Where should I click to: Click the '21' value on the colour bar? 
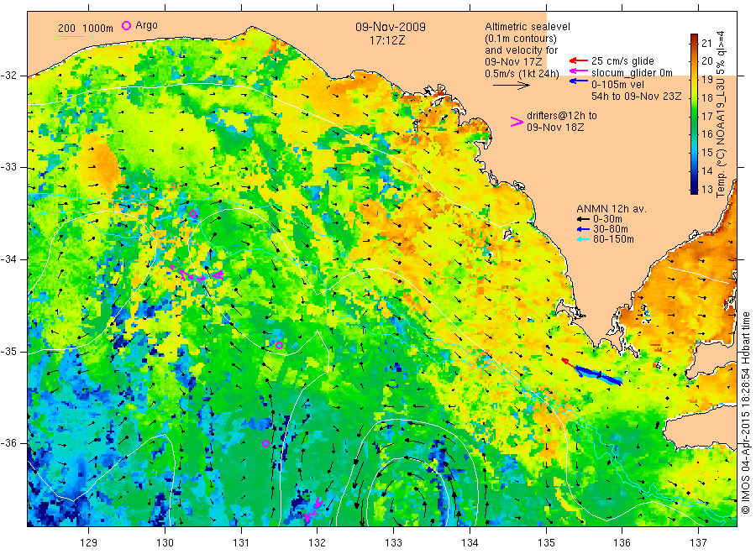pos(706,43)
